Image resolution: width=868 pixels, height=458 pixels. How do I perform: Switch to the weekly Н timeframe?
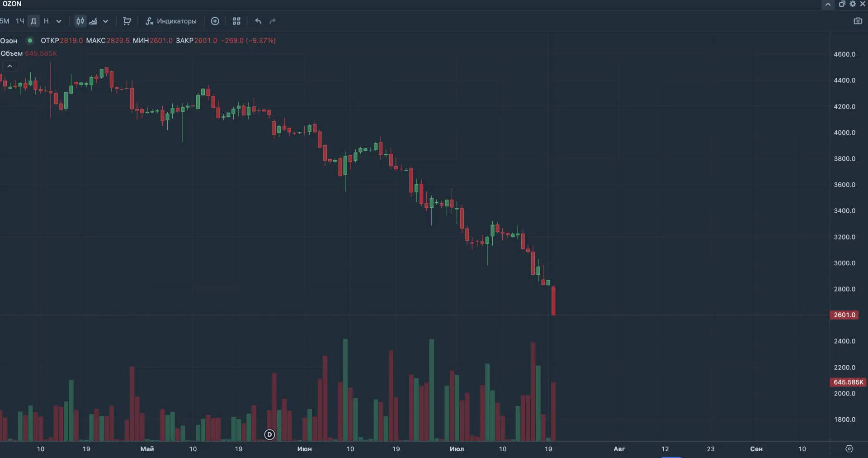coord(46,21)
